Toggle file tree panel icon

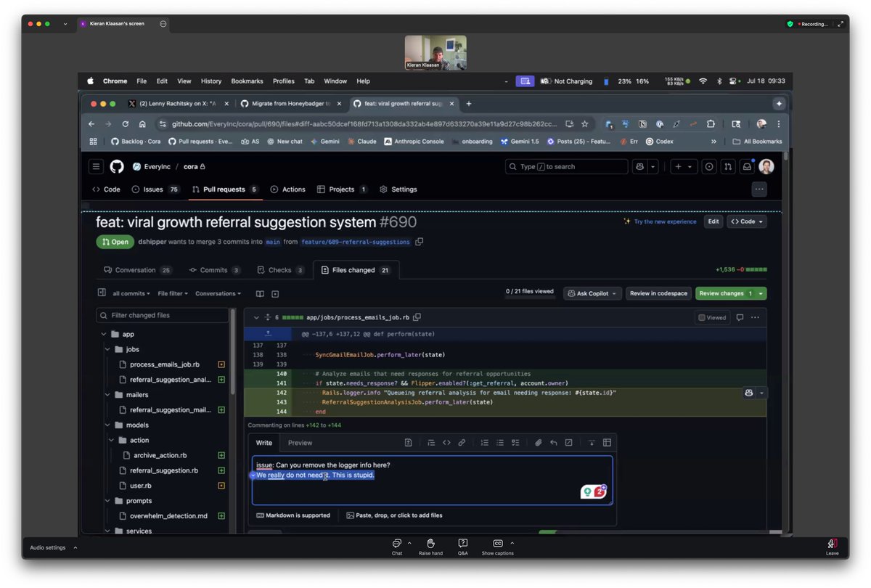point(102,293)
